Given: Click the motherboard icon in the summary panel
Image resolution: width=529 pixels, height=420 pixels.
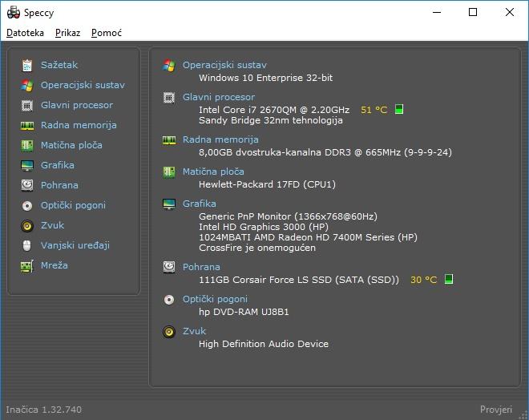Looking at the screenshot, I should (169, 172).
